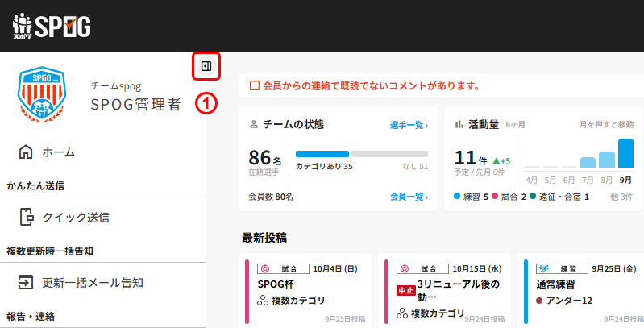Collapse the sidebar with panel toggle icon

[x=206, y=66]
